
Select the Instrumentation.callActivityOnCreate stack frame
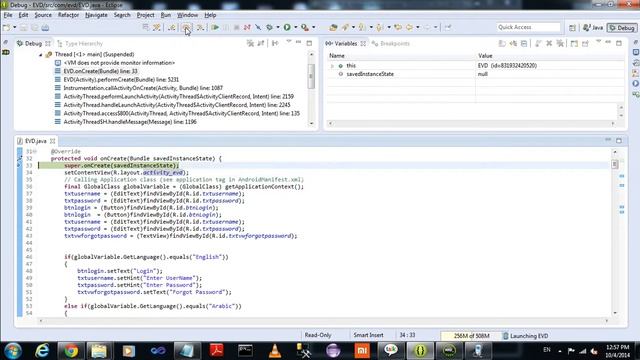tap(143, 88)
